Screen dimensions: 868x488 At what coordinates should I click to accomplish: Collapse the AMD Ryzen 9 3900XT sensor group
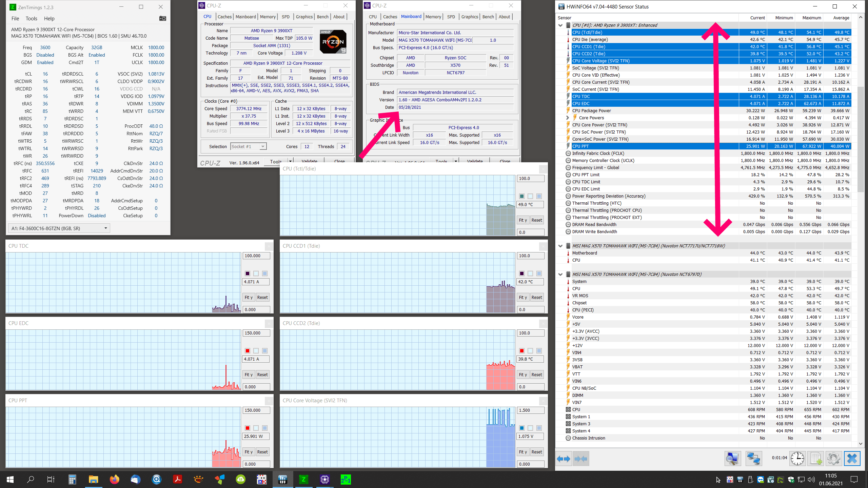pyautogui.click(x=560, y=25)
